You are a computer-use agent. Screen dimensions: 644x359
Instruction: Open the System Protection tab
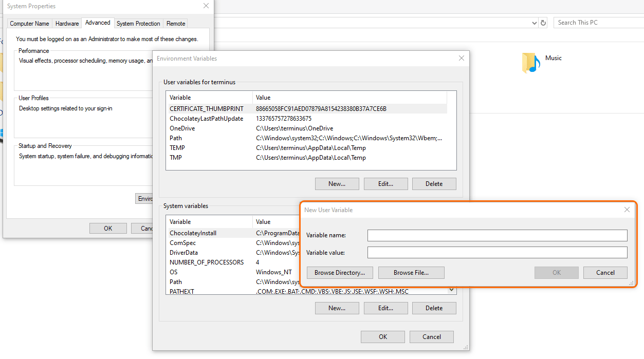click(x=138, y=23)
